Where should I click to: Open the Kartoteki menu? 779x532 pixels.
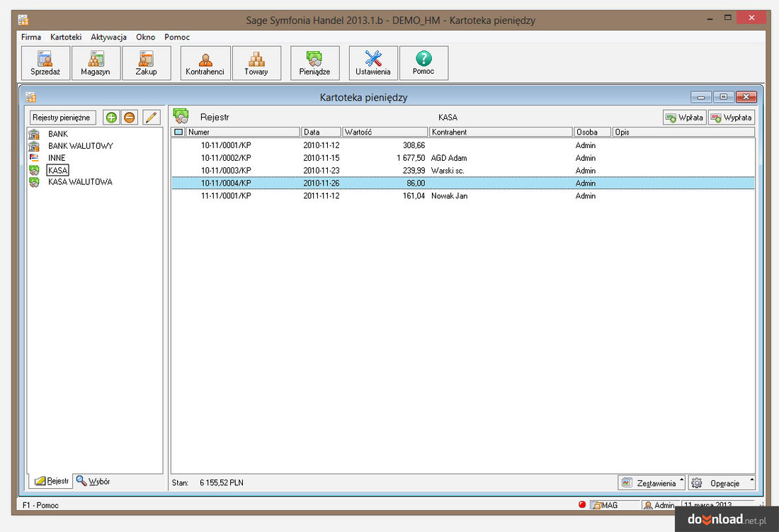(66, 38)
